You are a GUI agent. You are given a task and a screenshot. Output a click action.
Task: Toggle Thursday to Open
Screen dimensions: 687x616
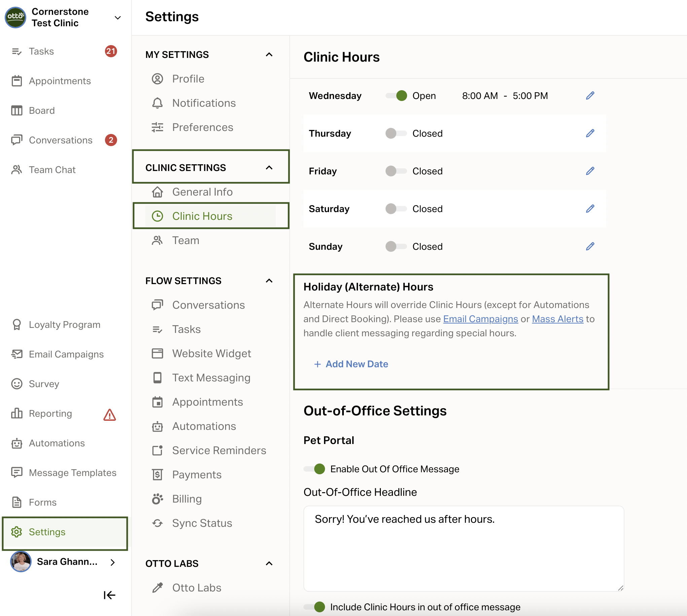click(396, 133)
